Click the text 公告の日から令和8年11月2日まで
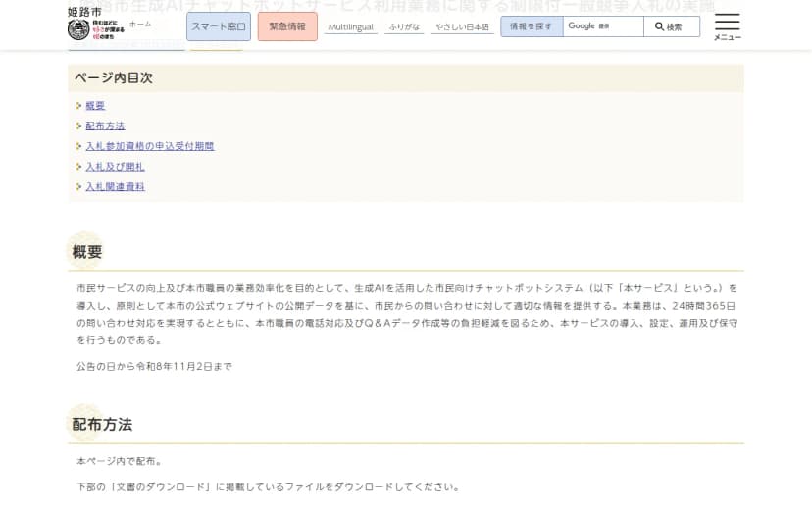Screen dimensions: 812x508 point(154,366)
